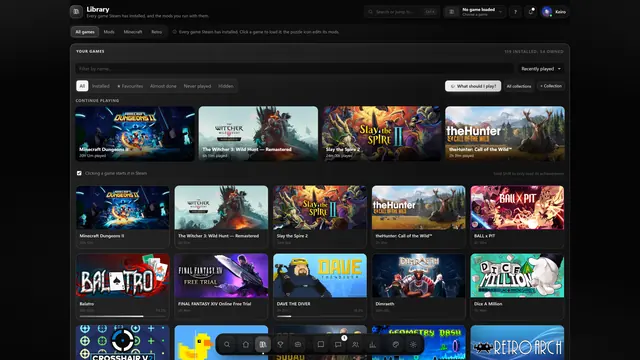The height and width of the screenshot is (360, 640).
Task: Select the Balatro game card
Action: tap(122, 286)
